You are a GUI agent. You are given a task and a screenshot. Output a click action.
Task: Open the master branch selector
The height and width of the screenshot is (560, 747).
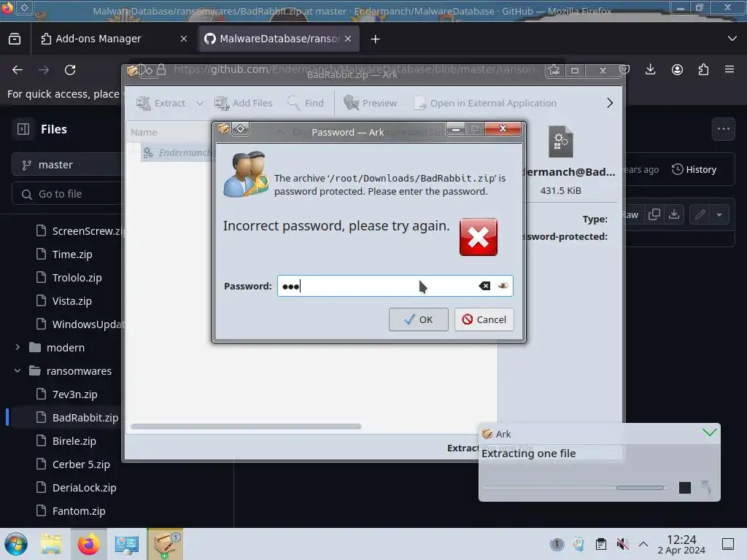click(x=66, y=165)
